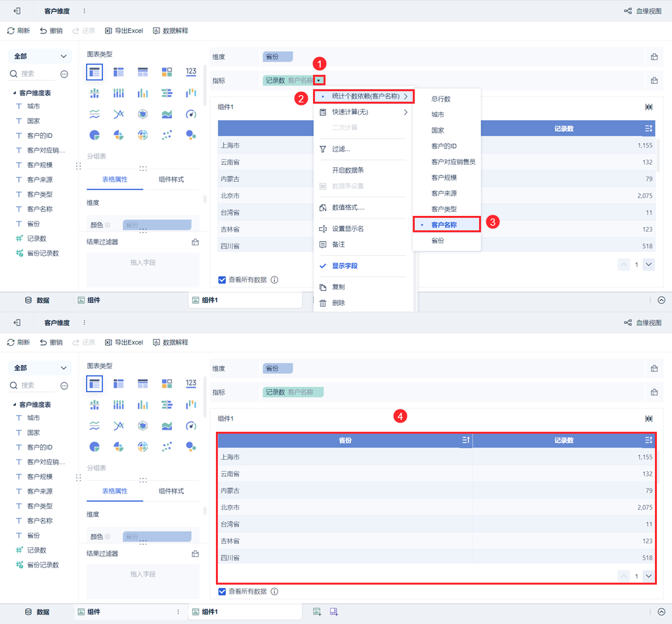Open the more-options dots on the lower 组件 tab

(x=178, y=612)
